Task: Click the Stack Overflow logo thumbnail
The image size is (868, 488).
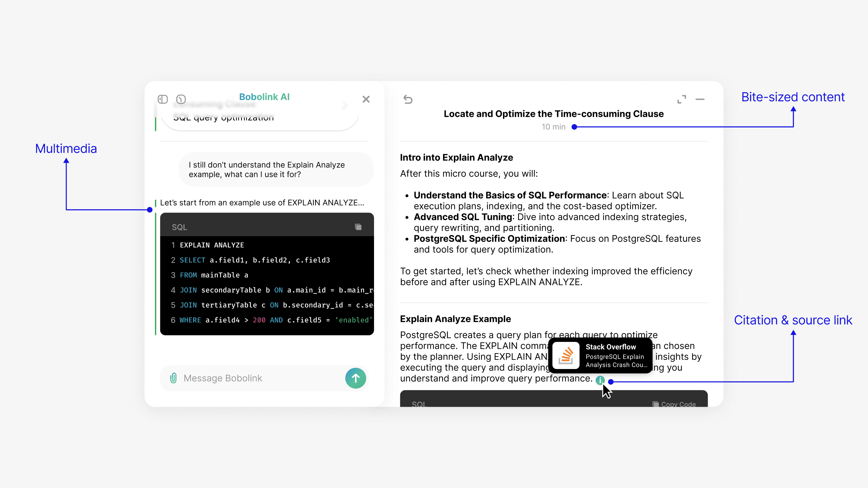Action: point(566,356)
